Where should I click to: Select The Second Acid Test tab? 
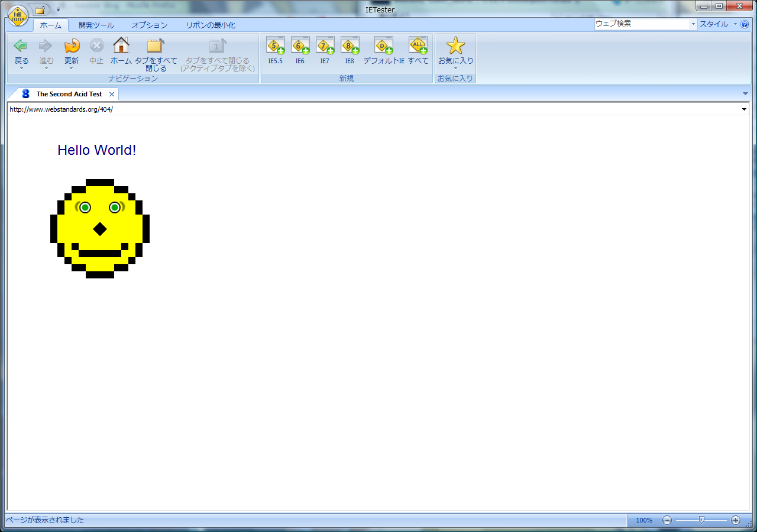coord(69,94)
